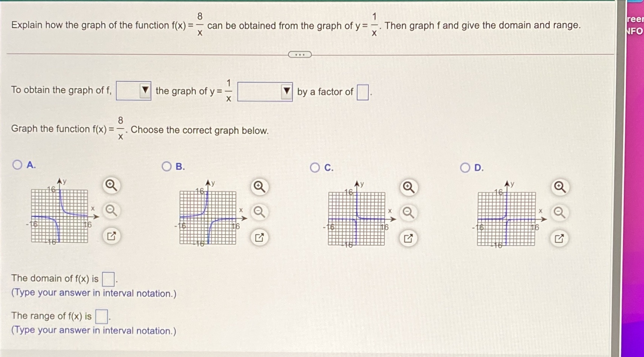
Task: Select answer choice A
Action: pos(17,165)
